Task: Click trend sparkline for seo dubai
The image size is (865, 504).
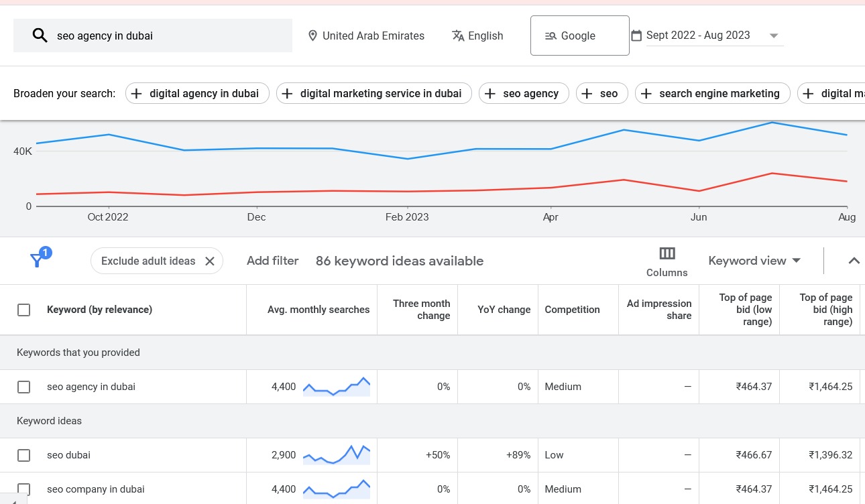Action: 337,455
